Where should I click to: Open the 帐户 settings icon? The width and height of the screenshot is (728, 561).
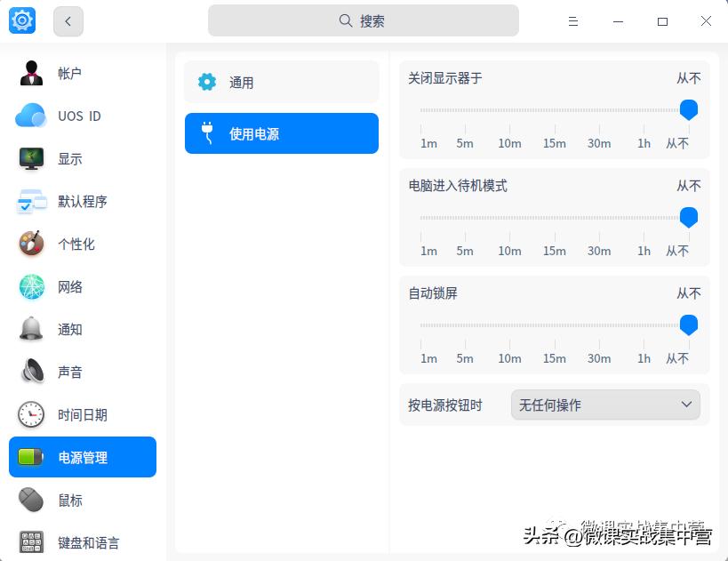32,73
